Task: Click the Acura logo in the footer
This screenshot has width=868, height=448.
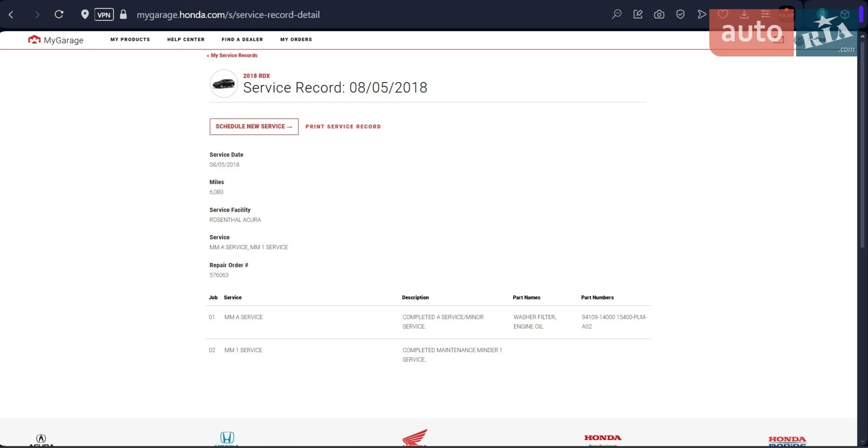Action: (x=41, y=440)
